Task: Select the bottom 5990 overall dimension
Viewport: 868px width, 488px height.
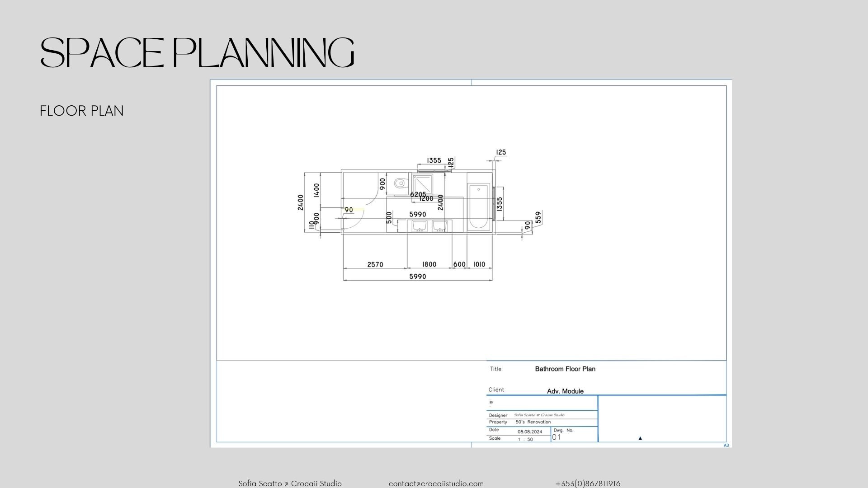Action: coord(417,277)
